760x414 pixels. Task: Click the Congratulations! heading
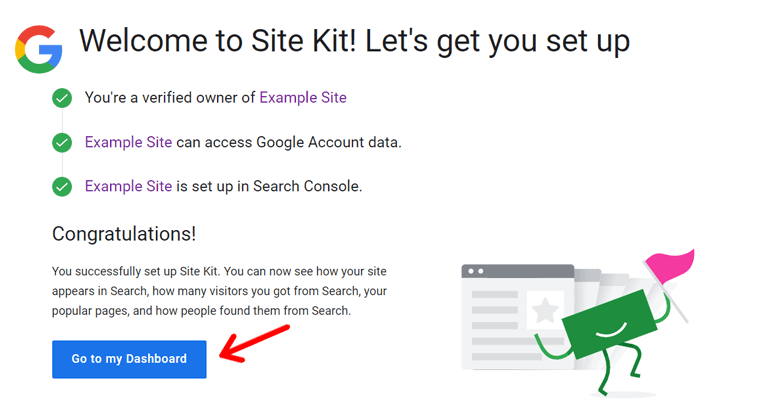point(124,234)
